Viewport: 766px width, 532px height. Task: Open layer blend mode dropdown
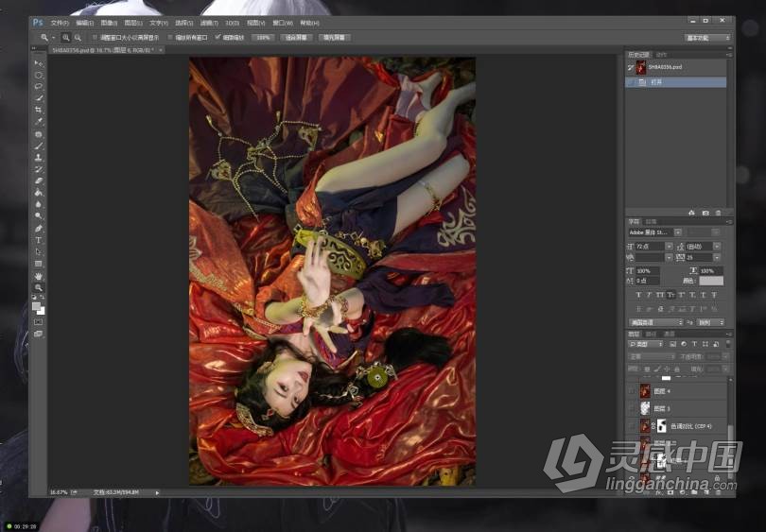(652, 357)
